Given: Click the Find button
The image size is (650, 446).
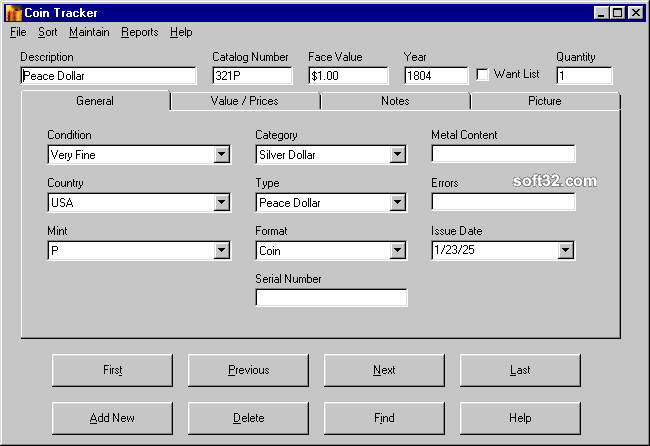Looking at the screenshot, I should pos(384,418).
